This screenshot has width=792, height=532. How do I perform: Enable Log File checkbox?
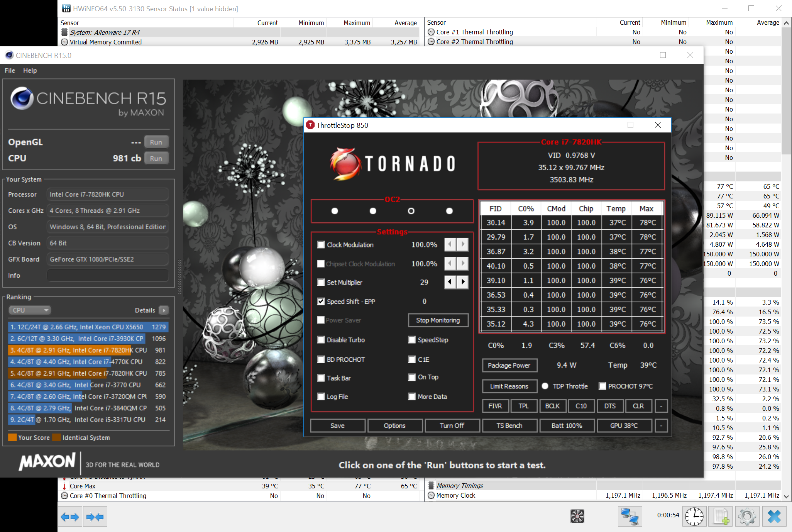[x=321, y=396]
